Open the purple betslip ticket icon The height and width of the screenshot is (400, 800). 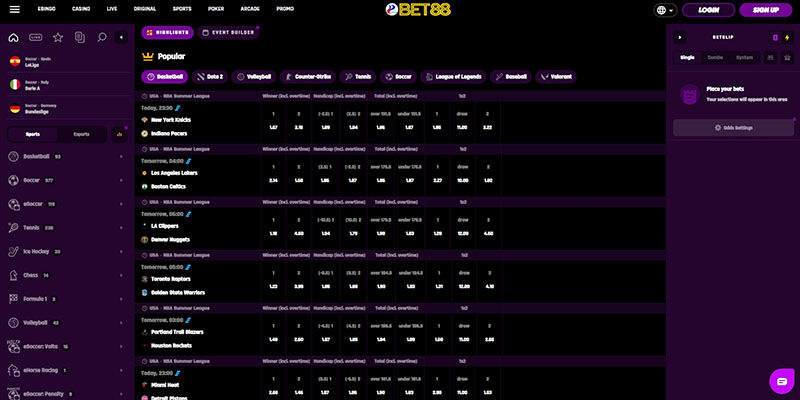[775, 37]
